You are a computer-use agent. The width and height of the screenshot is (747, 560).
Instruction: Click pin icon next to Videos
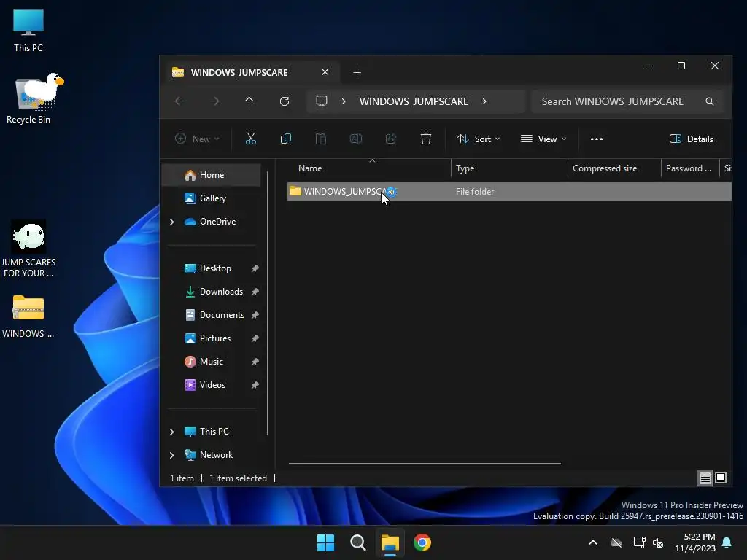click(x=255, y=385)
